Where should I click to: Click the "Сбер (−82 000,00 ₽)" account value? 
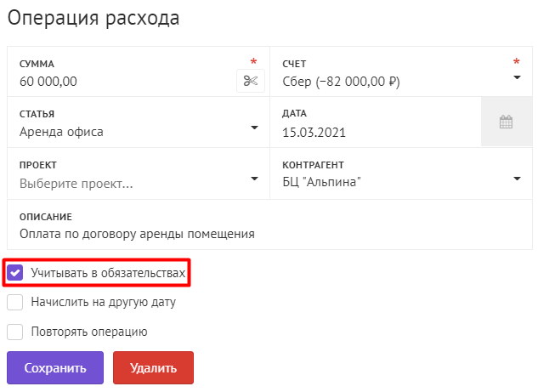(341, 82)
